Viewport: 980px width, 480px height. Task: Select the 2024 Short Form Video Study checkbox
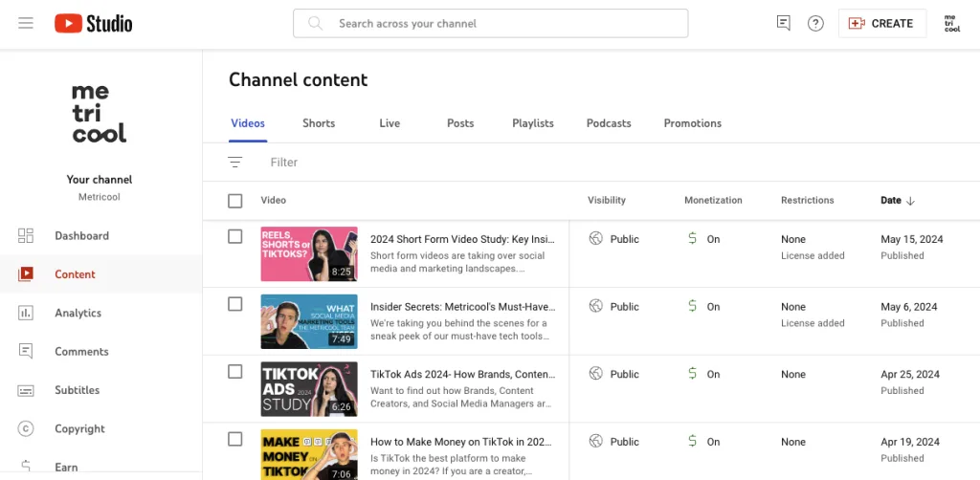(235, 236)
